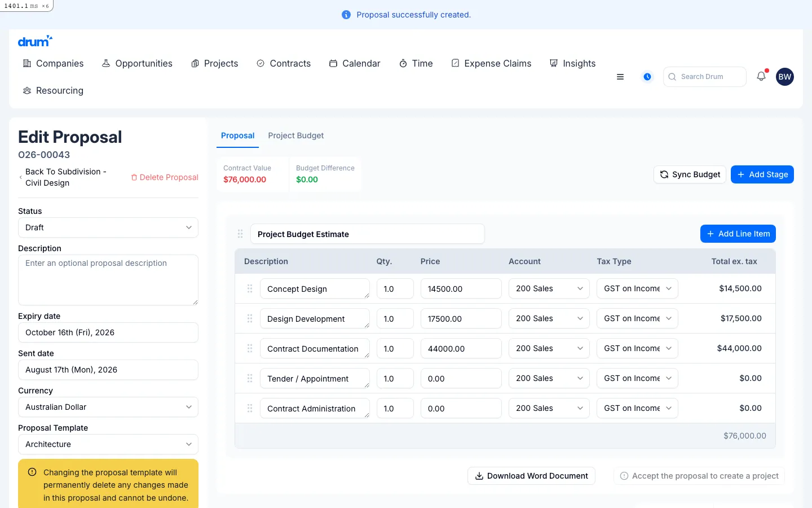
Task: Open Insights in the navigation
Action: [x=572, y=63]
